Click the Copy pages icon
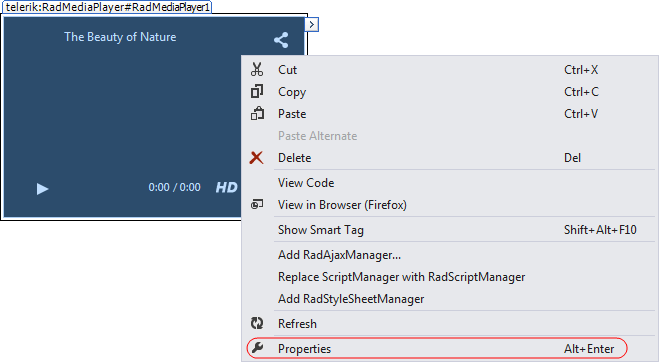 click(257, 91)
